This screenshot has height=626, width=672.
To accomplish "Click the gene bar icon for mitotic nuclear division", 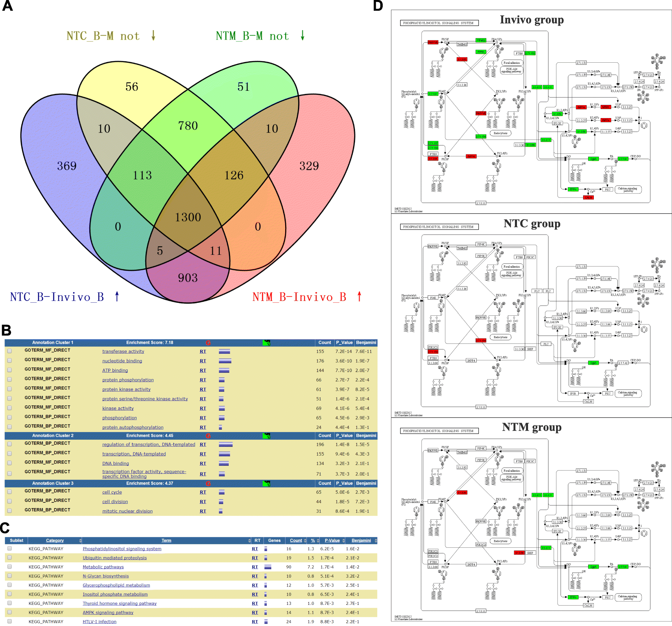I will point(221,511).
